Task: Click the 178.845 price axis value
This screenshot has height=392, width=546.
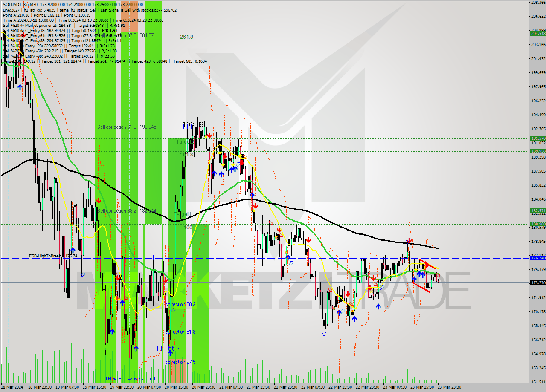Action: (538, 241)
